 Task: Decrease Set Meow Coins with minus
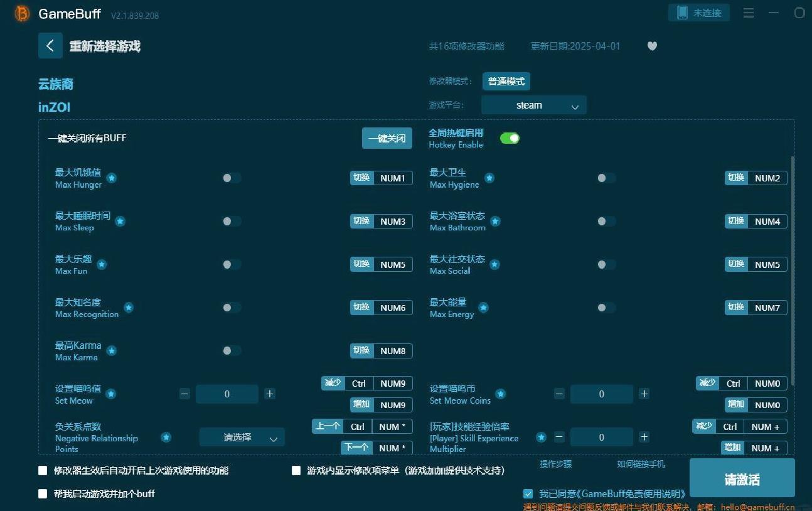559,394
